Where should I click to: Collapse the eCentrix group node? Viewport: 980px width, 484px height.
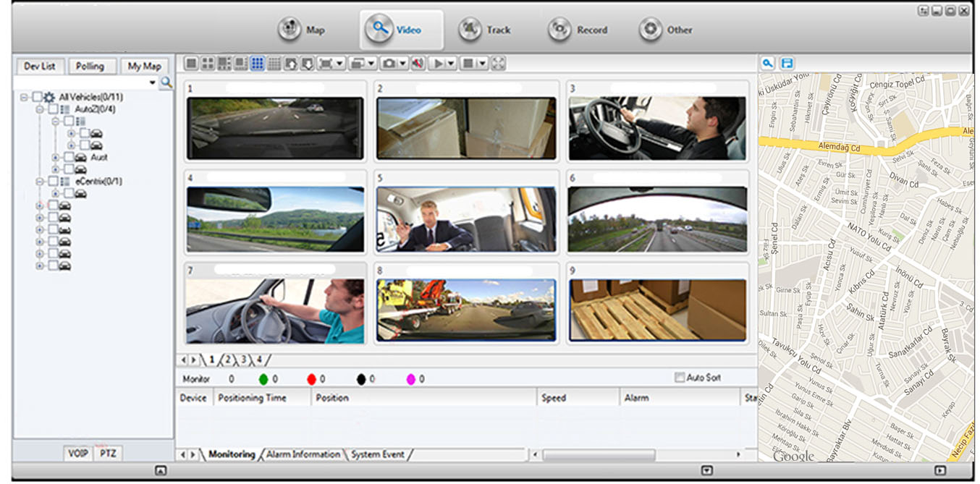pos(41,182)
